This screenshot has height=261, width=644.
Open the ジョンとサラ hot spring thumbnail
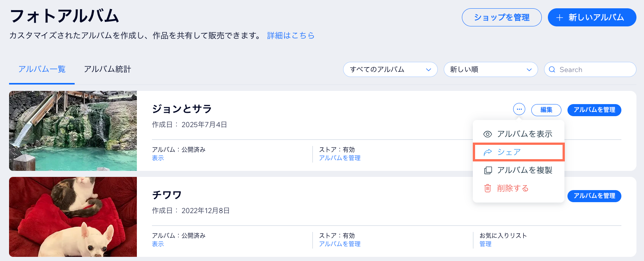73,131
